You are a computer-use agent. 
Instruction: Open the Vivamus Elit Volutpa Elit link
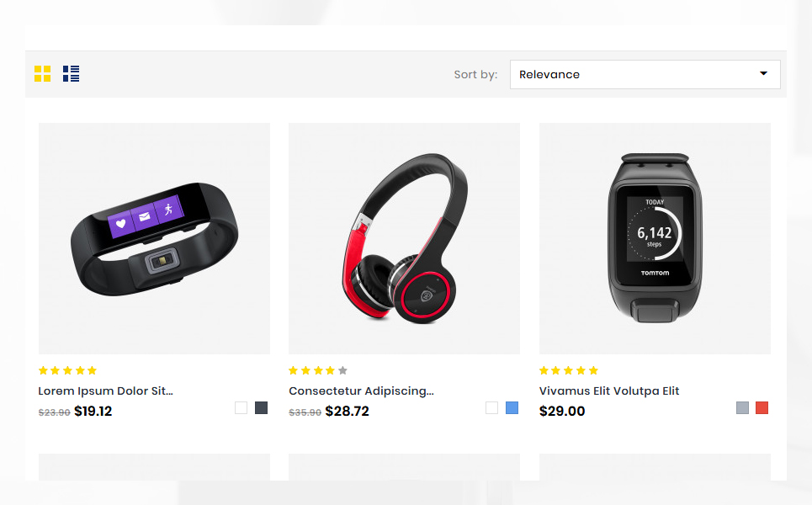pos(609,391)
